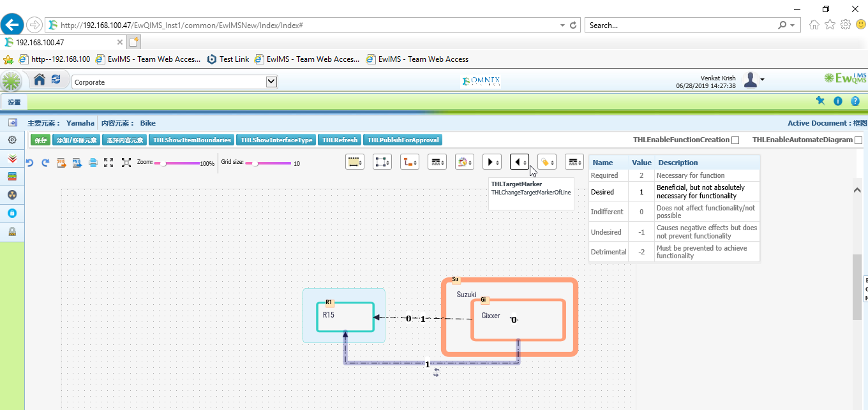
Task: Refresh the page from address bar
Action: (573, 26)
